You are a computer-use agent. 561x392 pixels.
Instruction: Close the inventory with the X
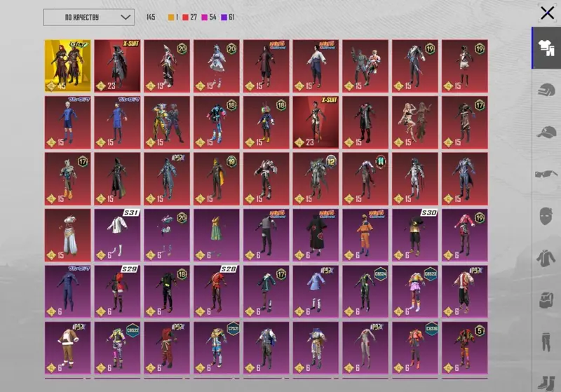(547, 13)
